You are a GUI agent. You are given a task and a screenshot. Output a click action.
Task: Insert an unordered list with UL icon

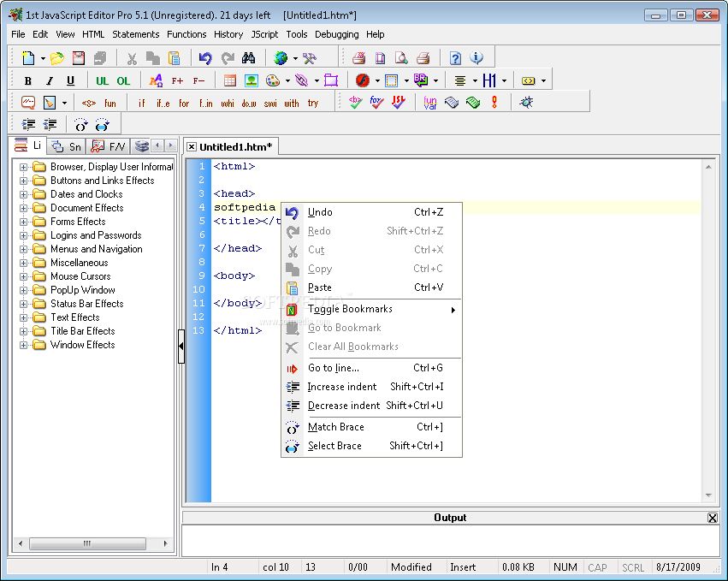[x=102, y=81]
